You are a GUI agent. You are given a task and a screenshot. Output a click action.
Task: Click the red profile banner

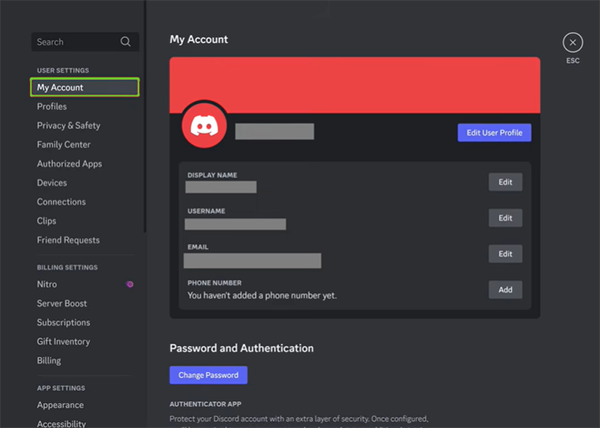(x=355, y=85)
